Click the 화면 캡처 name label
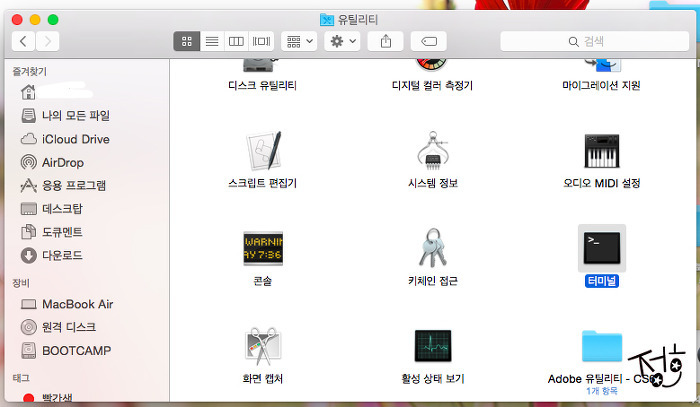This screenshot has height=407, width=700. point(262,379)
